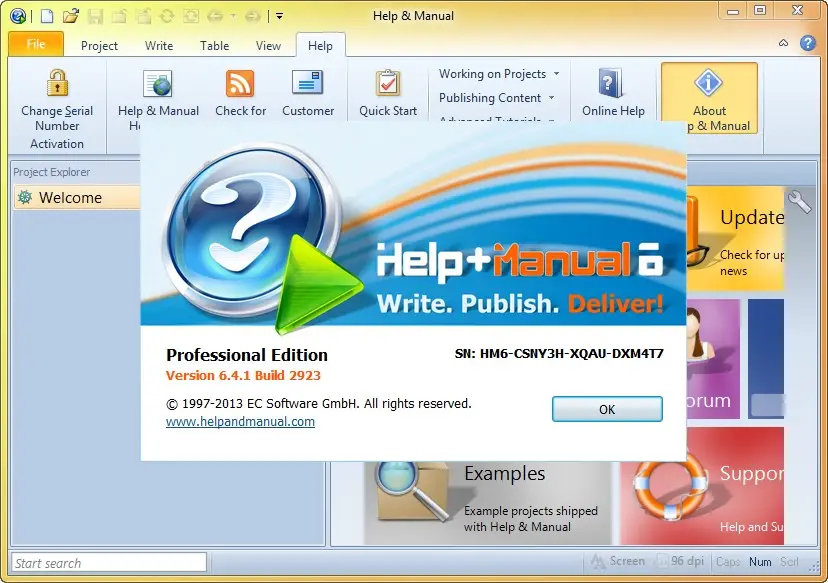The height and width of the screenshot is (583, 828).
Task: Click the greyed-out back arrow in quick access toolbar
Action: tap(215, 16)
